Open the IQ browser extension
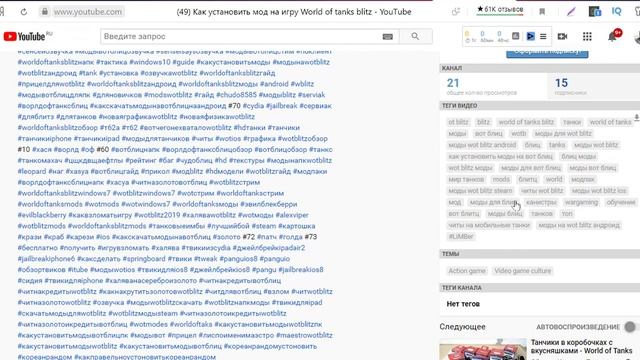The width and height of the screenshot is (640, 360). (616, 11)
